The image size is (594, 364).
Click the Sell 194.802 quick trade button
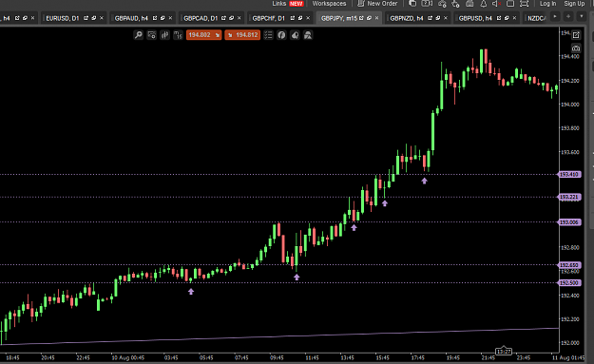click(203, 35)
